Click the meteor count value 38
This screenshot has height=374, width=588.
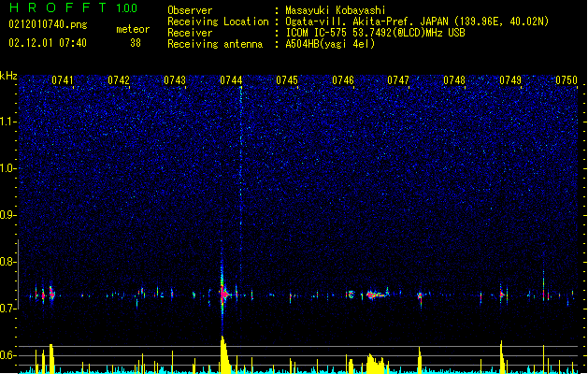tap(136, 43)
